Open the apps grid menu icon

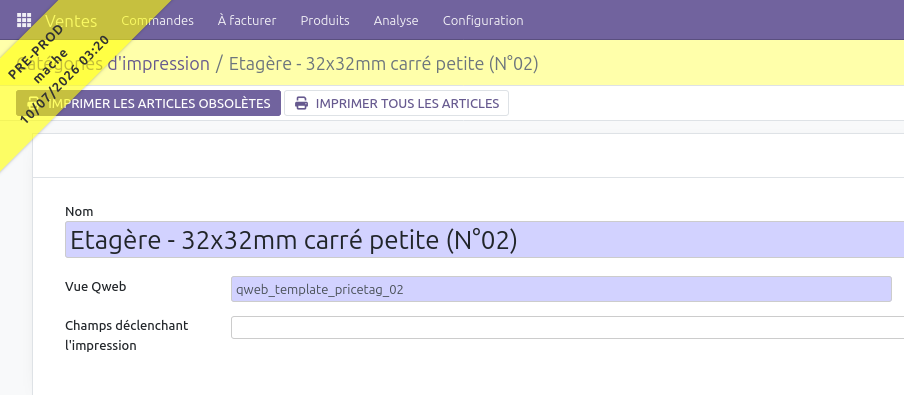coord(24,20)
